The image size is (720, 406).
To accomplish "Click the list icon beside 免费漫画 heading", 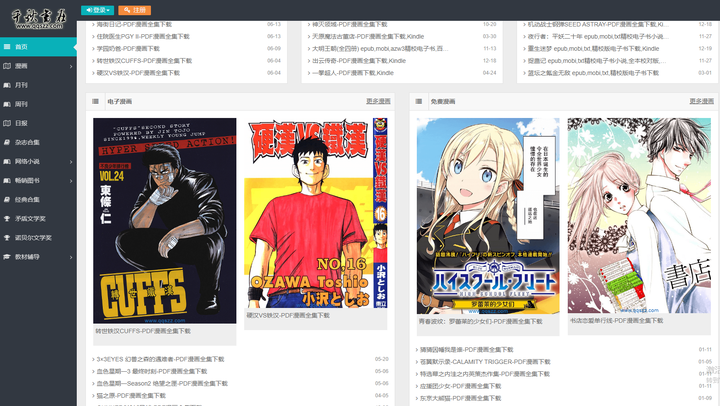I will (x=419, y=102).
